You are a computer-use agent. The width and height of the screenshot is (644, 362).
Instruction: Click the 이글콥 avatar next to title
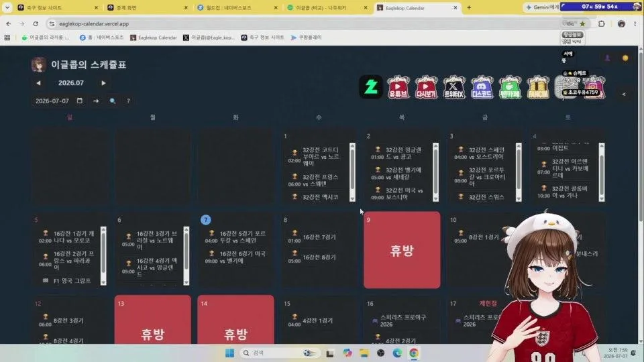[39, 64]
